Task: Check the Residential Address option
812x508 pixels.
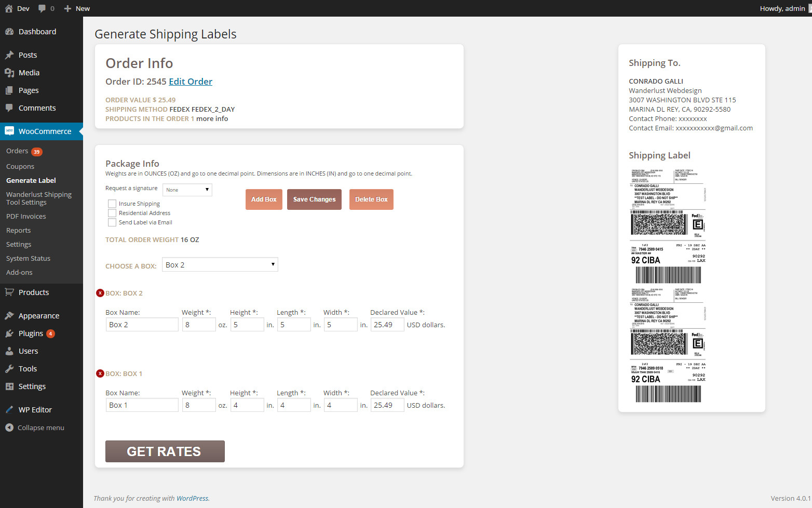Action: point(112,213)
